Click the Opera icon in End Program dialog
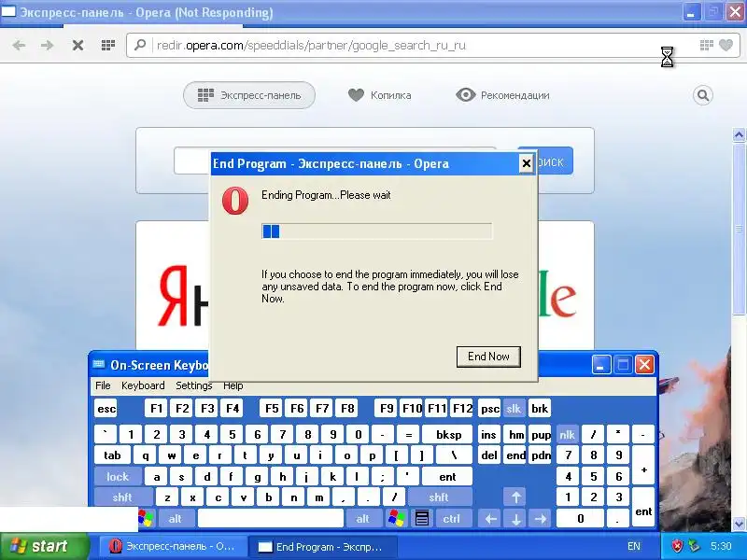 coord(235,201)
